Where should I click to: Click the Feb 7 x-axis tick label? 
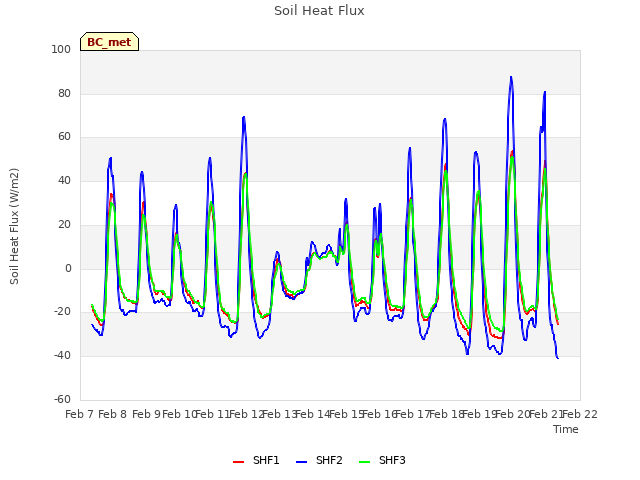coord(80,414)
